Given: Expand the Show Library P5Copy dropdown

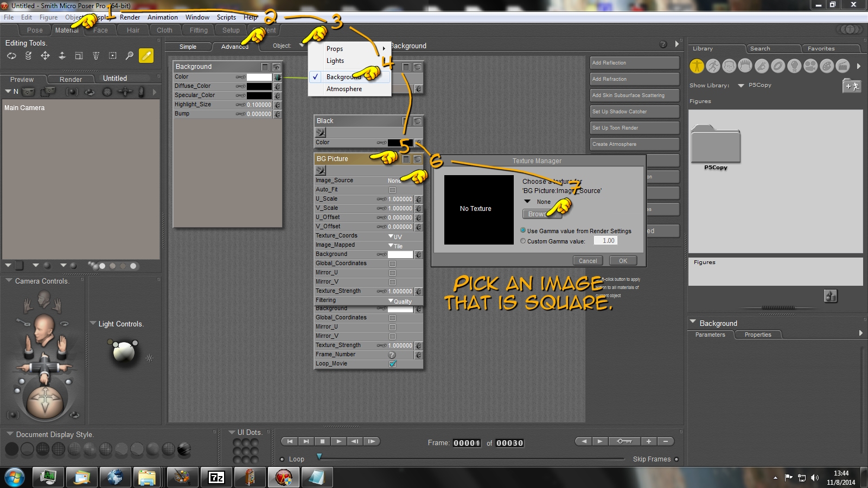Looking at the screenshot, I should pyautogui.click(x=741, y=86).
